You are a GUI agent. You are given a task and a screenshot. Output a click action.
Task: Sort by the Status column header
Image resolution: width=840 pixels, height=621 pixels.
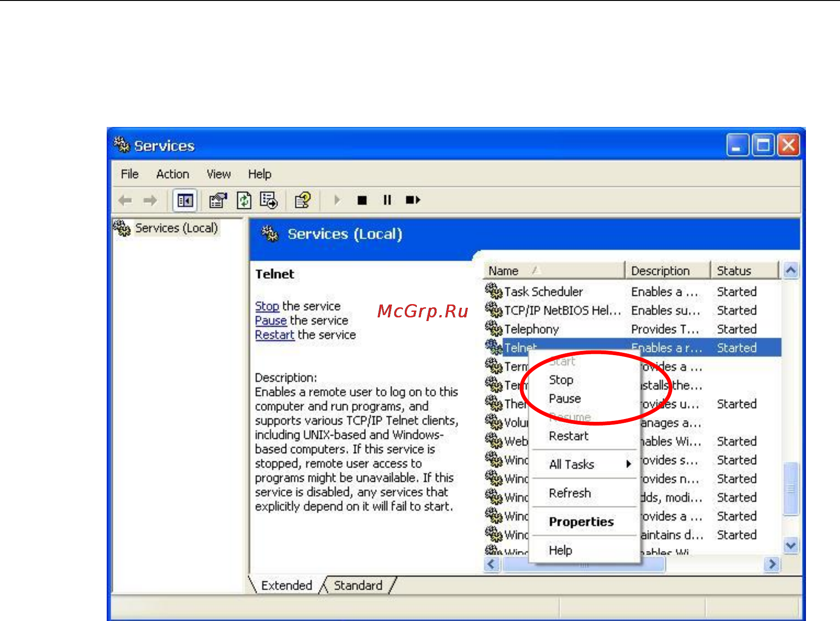click(745, 270)
